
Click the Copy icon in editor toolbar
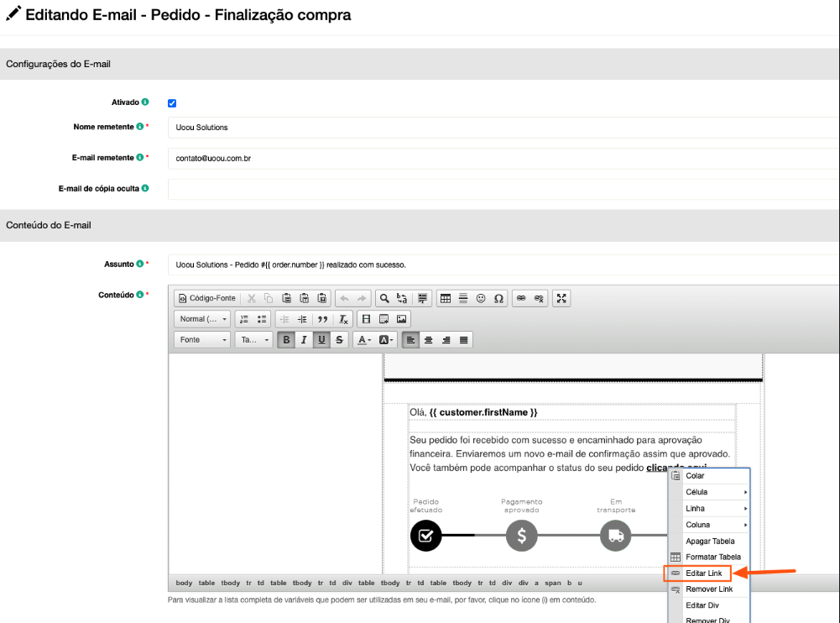[269, 298]
